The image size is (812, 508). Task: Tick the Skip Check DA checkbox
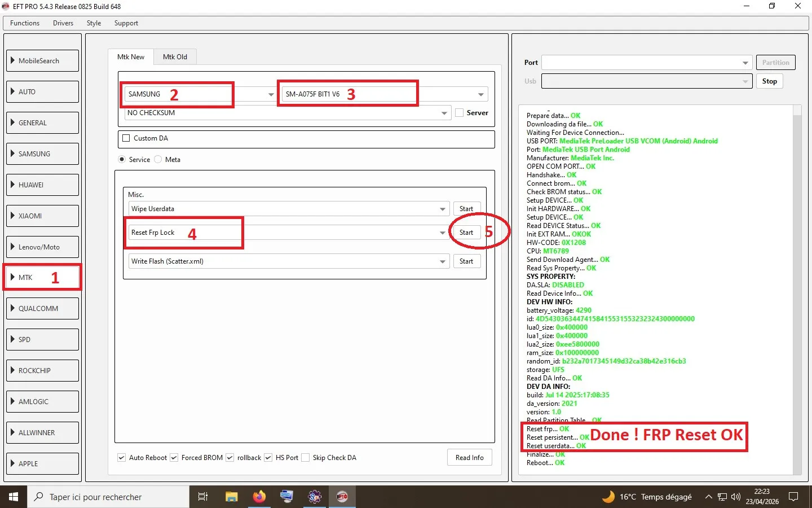click(306, 458)
